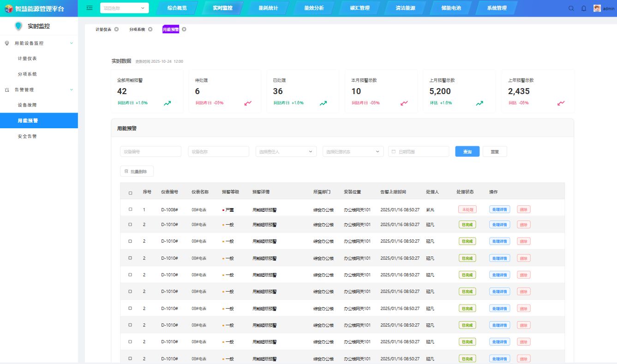Click the 批量删除 button

pyautogui.click(x=137, y=171)
